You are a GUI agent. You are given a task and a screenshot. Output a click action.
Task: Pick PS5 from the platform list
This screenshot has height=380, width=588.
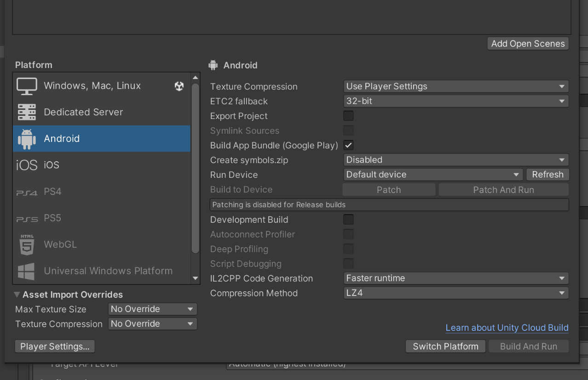[x=102, y=218]
